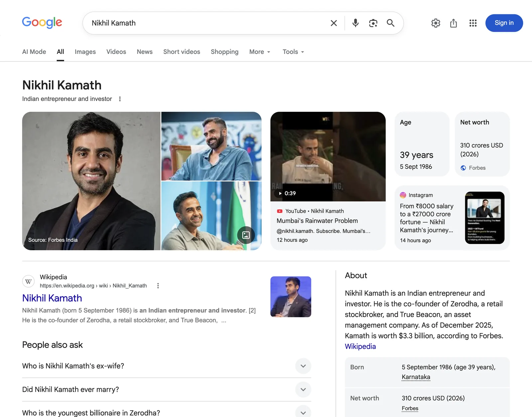Viewport: 532px width, 417px height.
Task: Start voice search with the microphone icon
Action: (x=355, y=23)
